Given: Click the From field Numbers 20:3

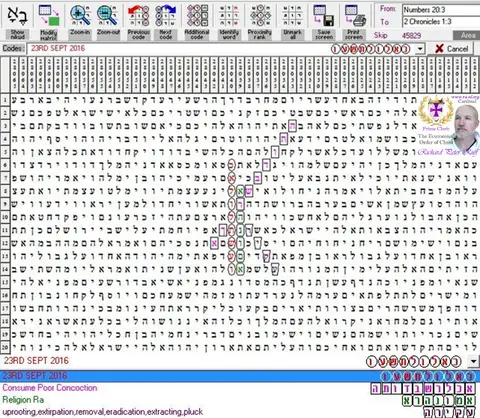Looking at the screenshot, I should (x=441, y=10).
